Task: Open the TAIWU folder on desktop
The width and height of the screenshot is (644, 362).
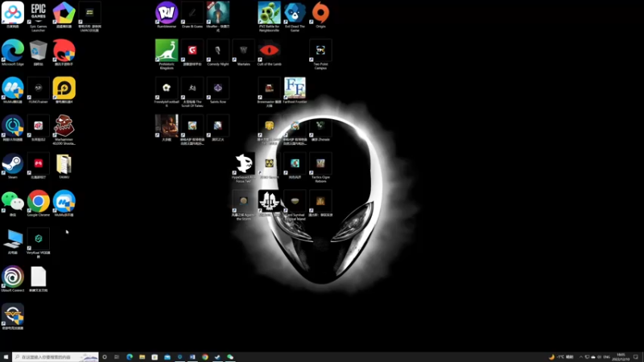Action: point(64,166)
